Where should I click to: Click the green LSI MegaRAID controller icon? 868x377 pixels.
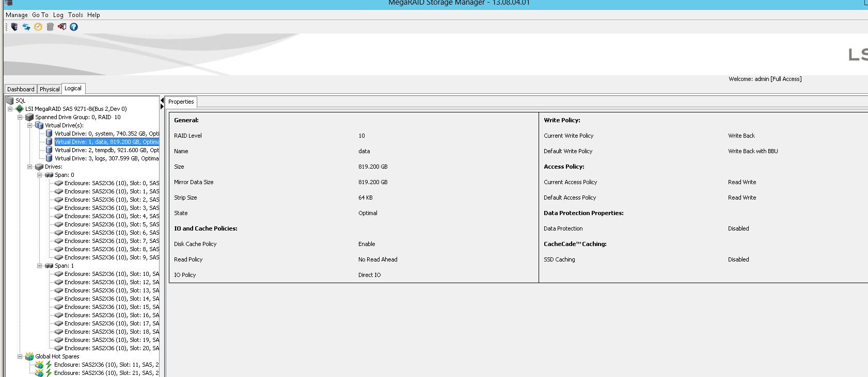[20, 109]
